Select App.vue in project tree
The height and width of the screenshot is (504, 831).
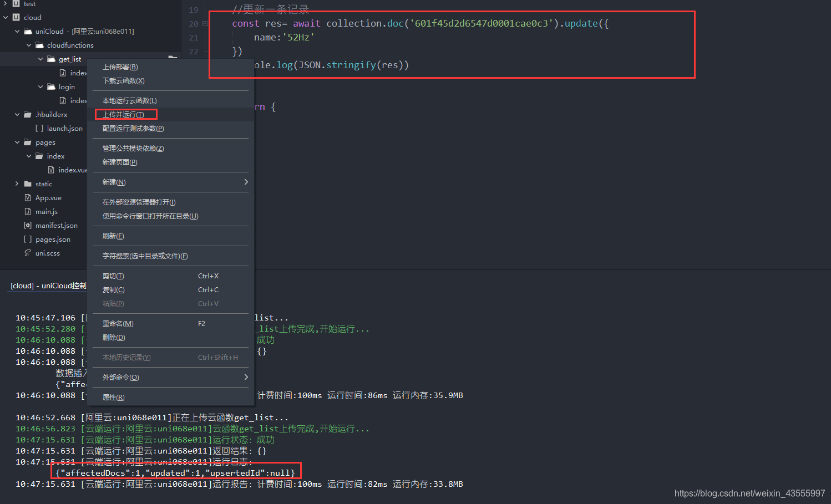tap(48, 197)
